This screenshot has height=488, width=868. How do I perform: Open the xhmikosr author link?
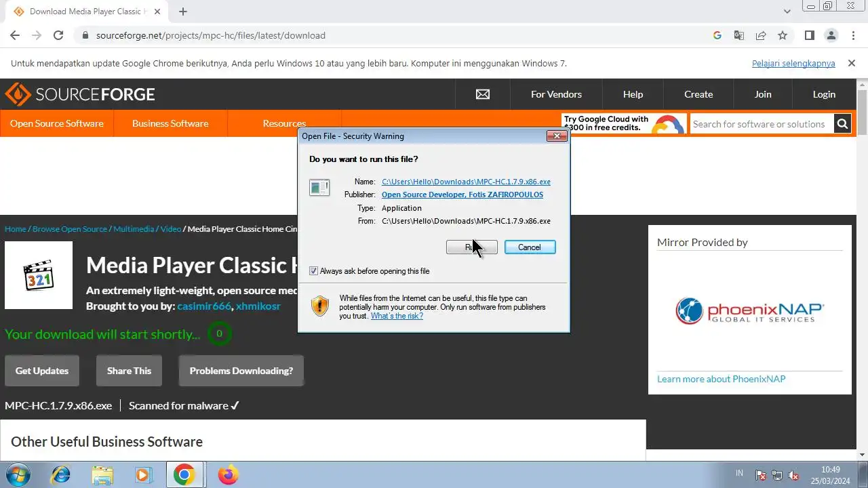click(258, 306)
